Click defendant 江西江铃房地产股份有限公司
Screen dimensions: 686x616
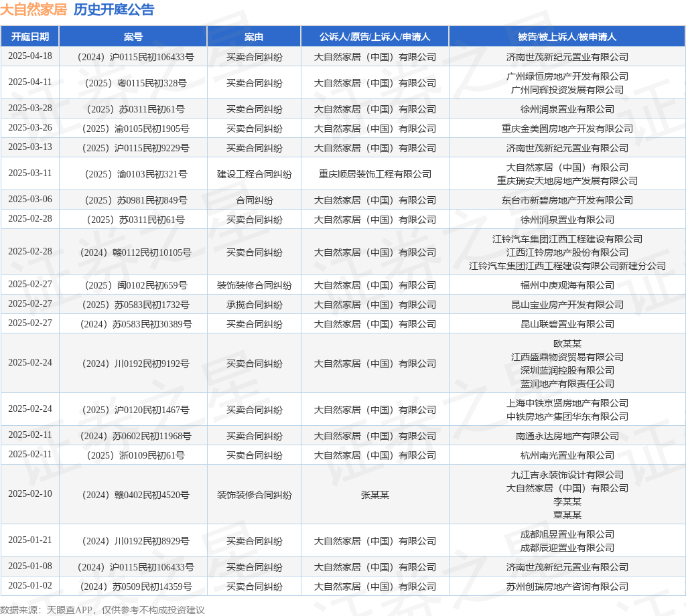click(x=567, y=252)
